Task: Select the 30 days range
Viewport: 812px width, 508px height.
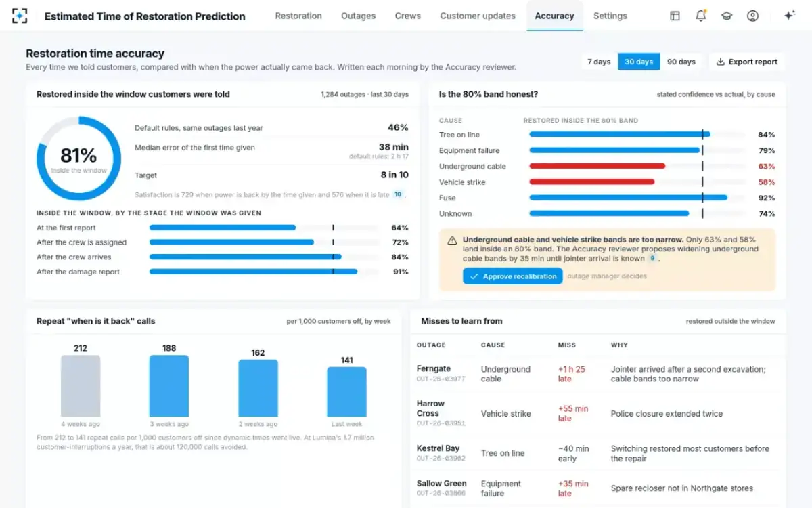Action: pos(639,62)
